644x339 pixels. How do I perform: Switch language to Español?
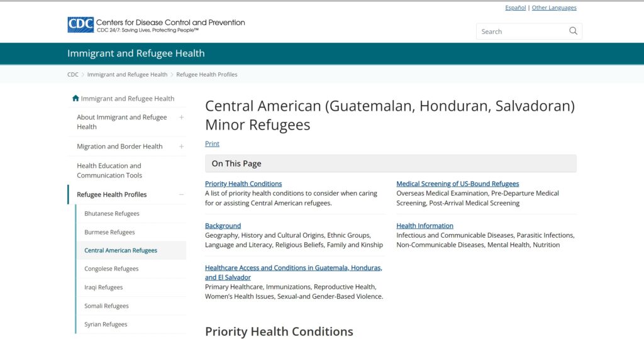point(516,8)
